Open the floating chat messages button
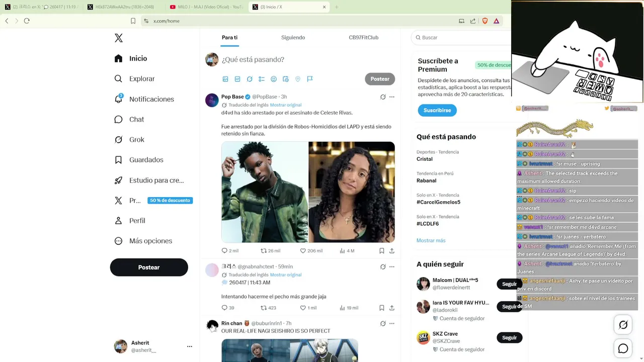644x362 pixels. pyautogui.click(x=623, y=348)
